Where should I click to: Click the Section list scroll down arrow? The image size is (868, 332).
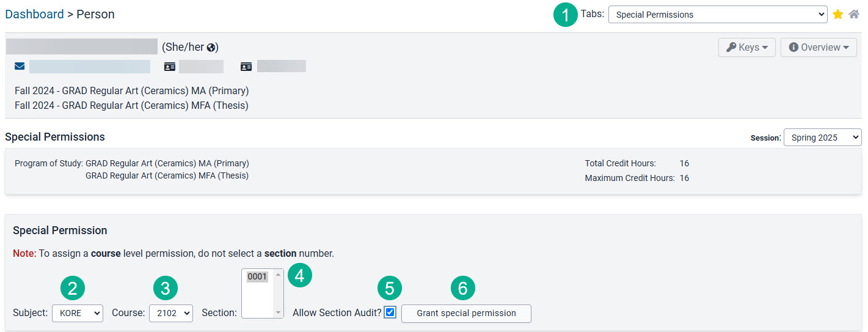[279, 312]
